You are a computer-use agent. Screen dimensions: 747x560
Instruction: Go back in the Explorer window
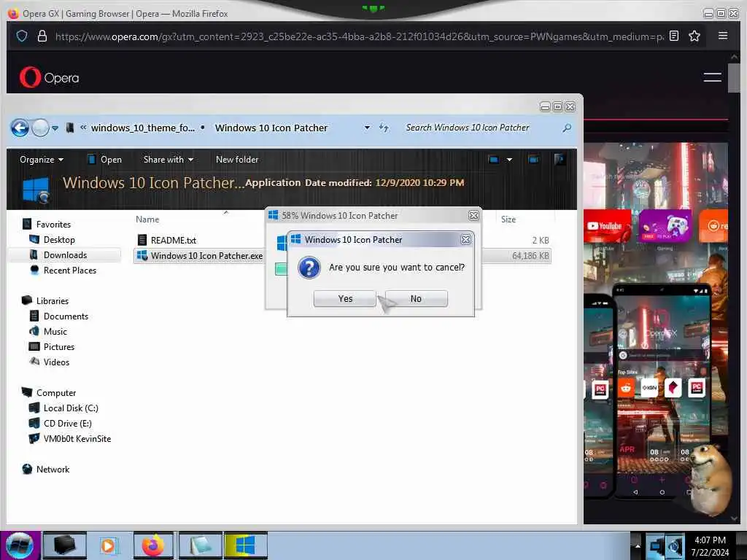[x=20, y=128]
